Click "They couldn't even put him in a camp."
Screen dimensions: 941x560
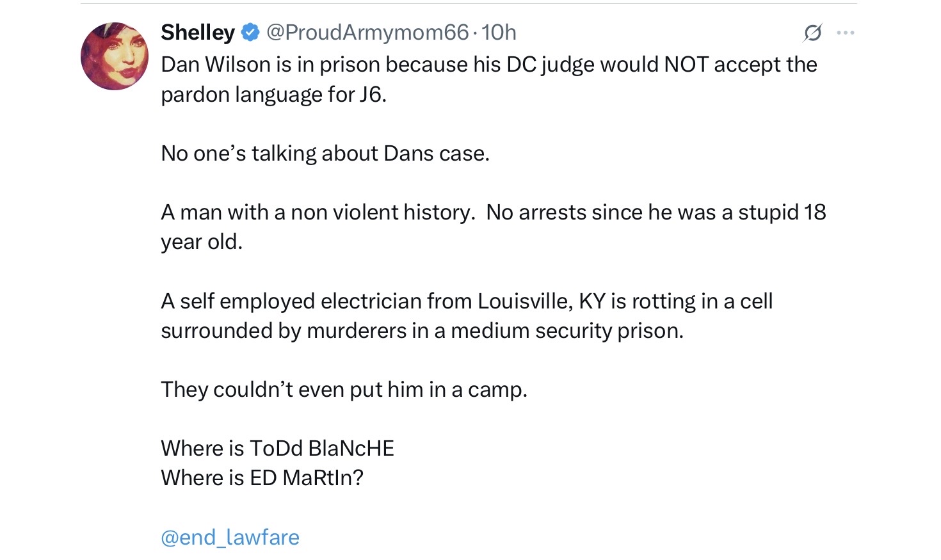tap(344, 390)
